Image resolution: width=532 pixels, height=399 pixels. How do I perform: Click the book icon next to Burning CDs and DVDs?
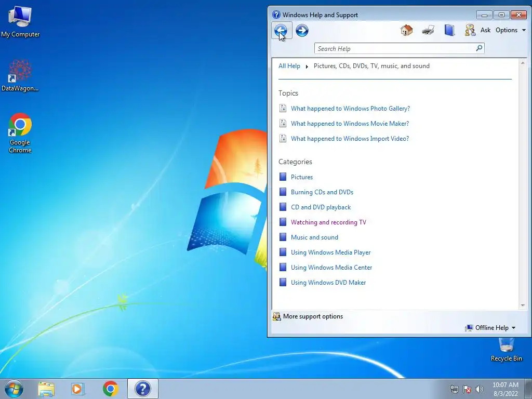[x=283, y=192]
